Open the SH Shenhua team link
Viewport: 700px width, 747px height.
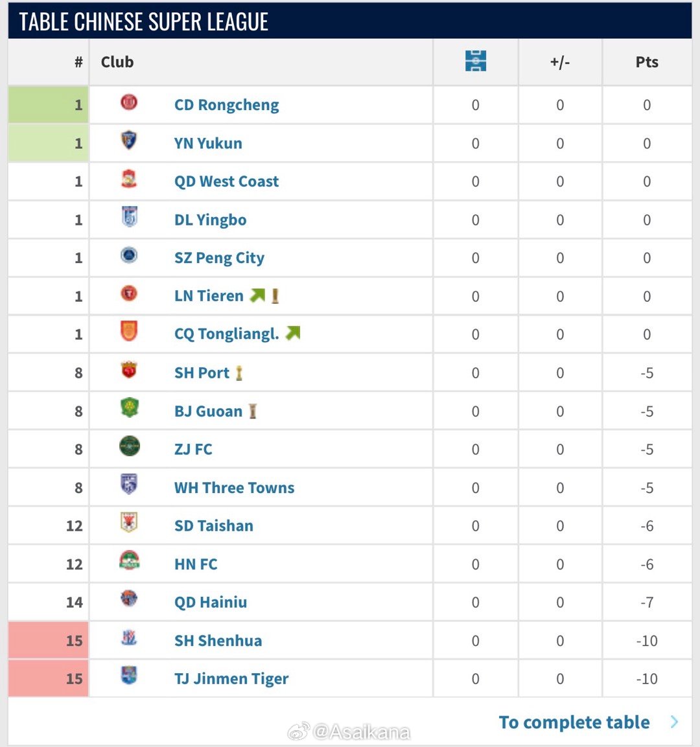pos(218,641)
